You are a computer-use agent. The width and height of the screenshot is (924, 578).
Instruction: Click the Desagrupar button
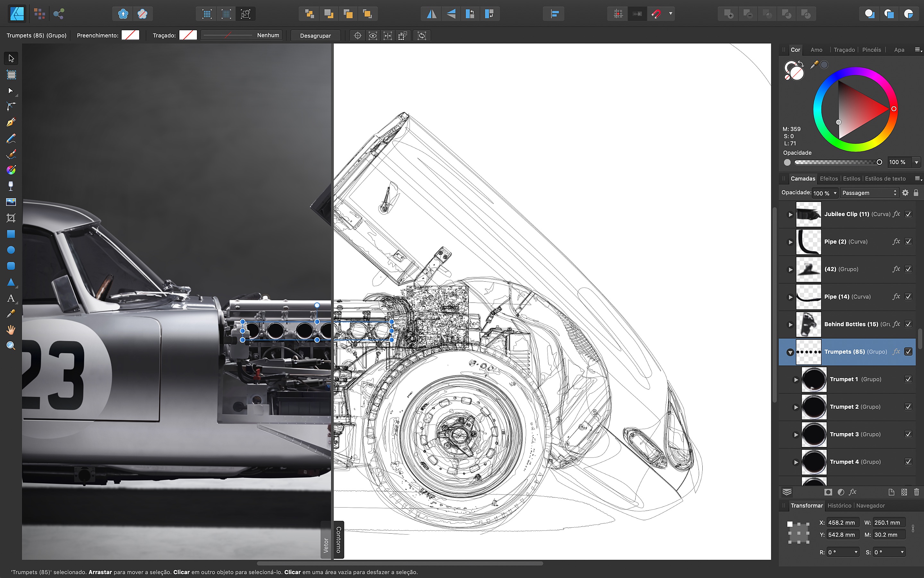click(x=315, y=36)
